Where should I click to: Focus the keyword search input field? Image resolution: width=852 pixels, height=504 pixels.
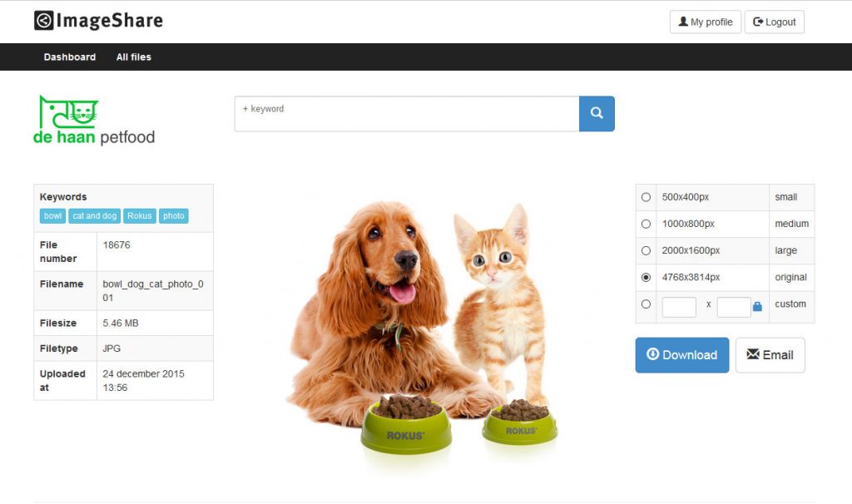407,113
